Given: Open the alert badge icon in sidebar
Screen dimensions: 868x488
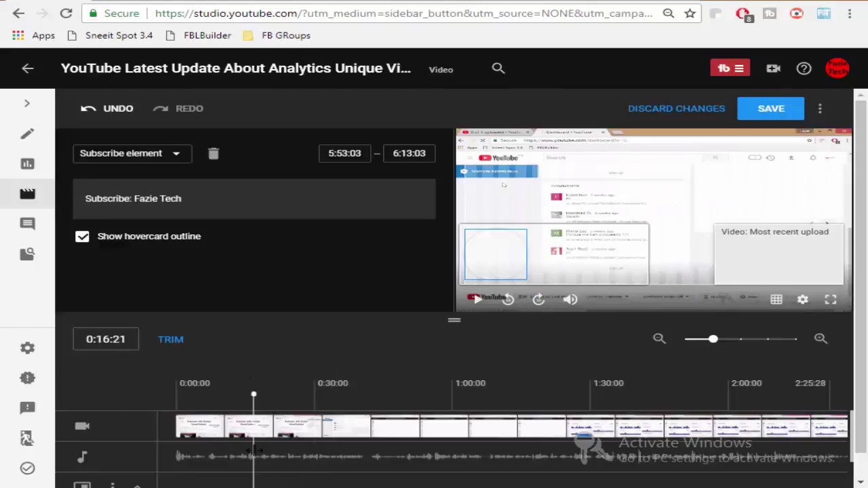Looking at the screenshot, I should [x=27, y=378].
